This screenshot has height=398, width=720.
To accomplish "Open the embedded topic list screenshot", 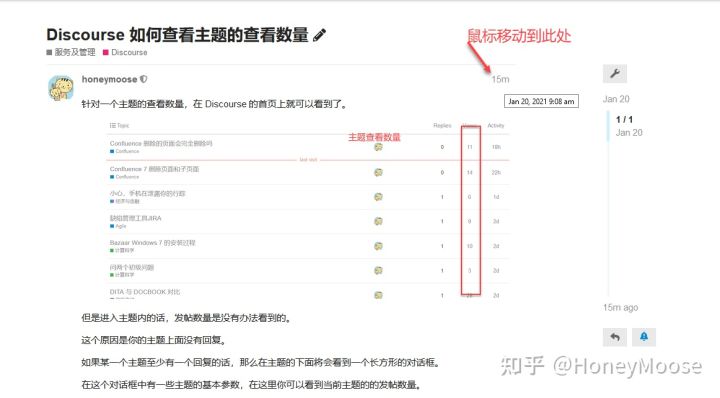I will [308, 209].
